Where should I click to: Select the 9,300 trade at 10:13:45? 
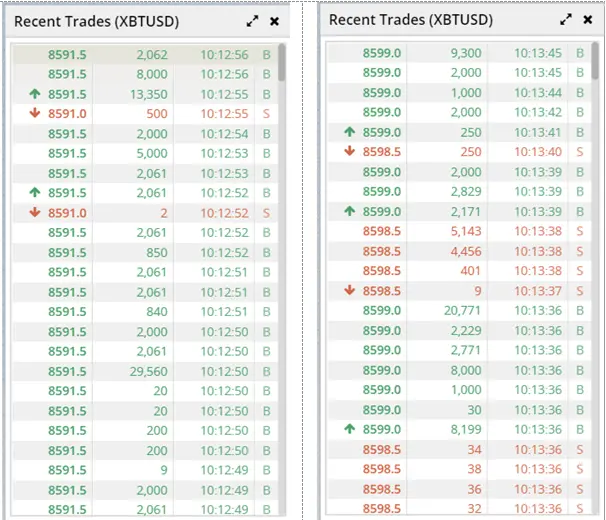pyautogui.click(x=460, y=53)
